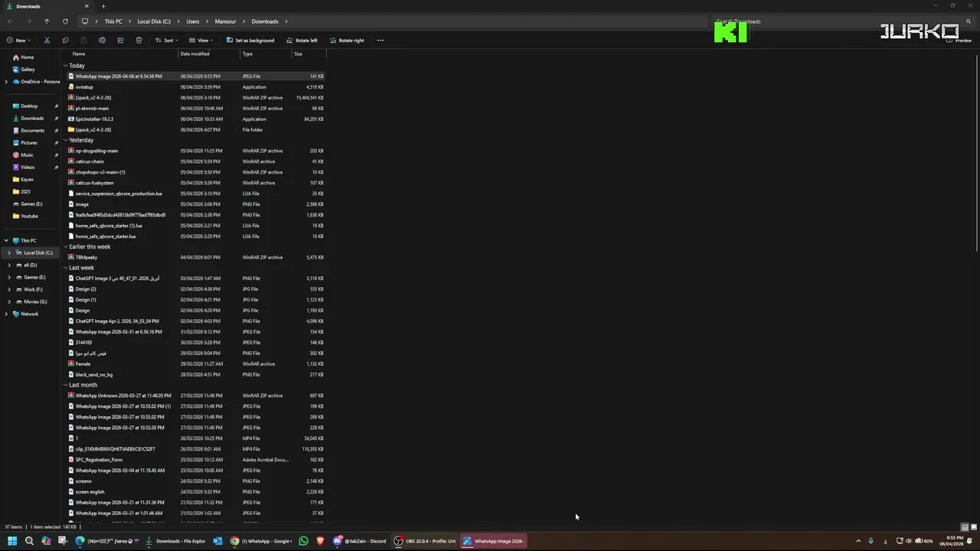Expand Local Disk (C:) in navigation tree
Screen dimensions: 980x551
9,253
